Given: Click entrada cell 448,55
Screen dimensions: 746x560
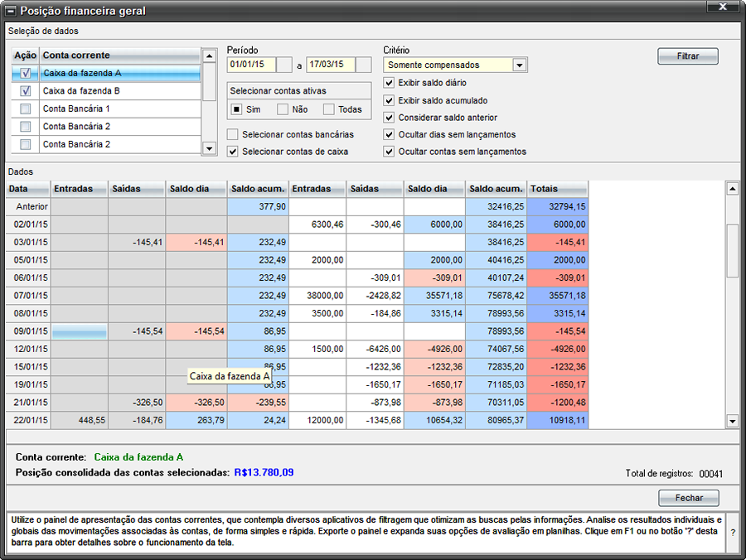Looking at the screenshot, I should (x=80, y=420).
